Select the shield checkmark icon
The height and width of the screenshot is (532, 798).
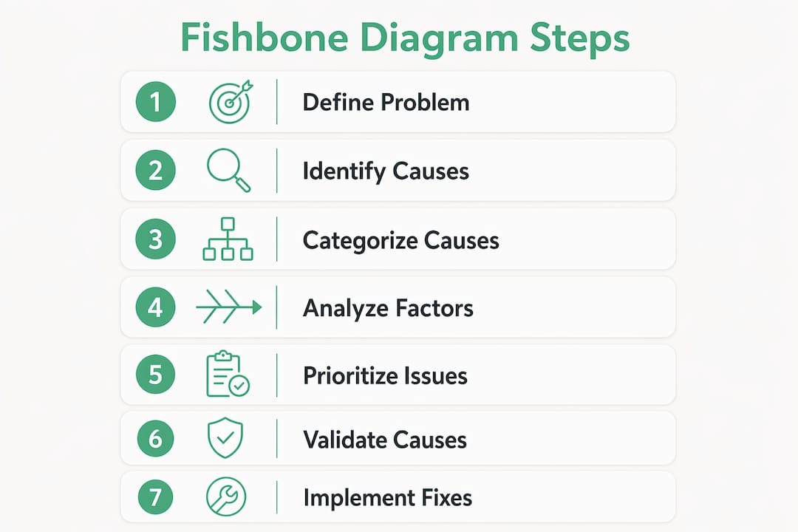coord(225,438)
